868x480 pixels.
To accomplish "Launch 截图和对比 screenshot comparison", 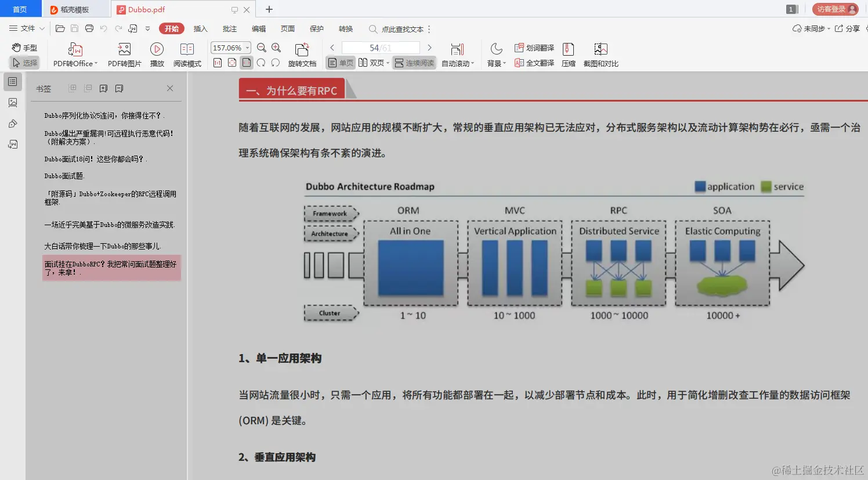I will click(x=601, y=54).
